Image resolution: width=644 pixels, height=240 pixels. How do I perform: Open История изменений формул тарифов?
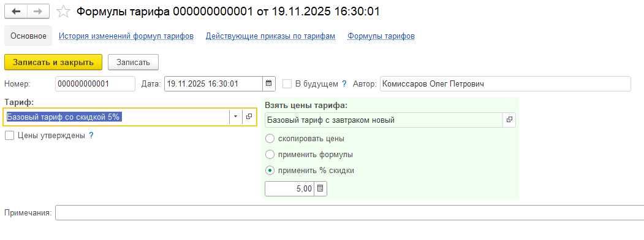[126, 36]
